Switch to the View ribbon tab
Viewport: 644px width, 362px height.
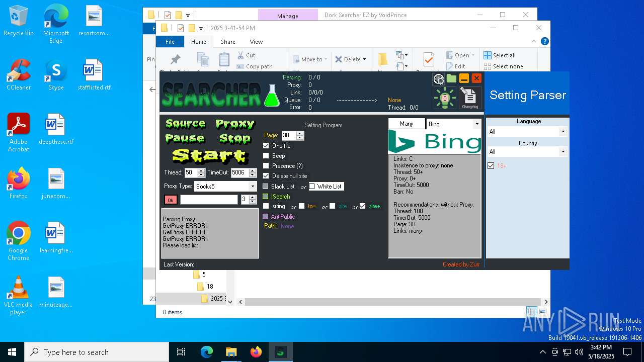click(256, 42)
